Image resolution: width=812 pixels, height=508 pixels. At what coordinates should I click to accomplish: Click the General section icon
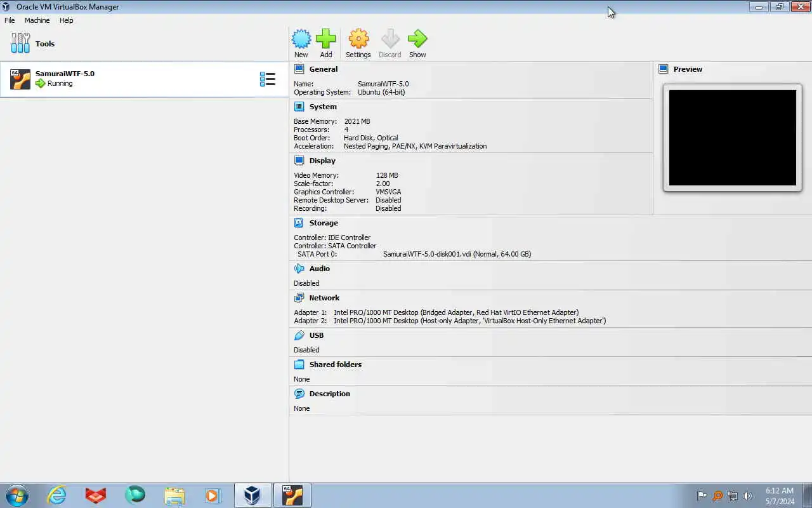[299, 69]
